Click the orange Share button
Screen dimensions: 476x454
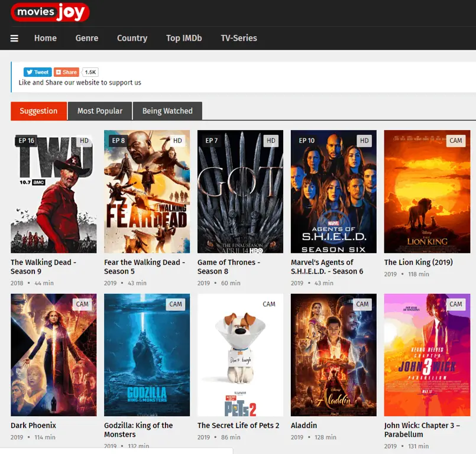[66, 72]
